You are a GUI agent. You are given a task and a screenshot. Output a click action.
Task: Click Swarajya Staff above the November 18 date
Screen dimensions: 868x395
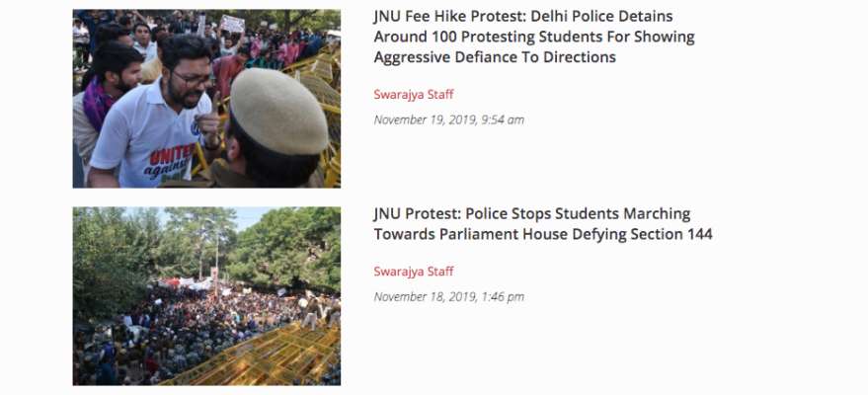tap(414, 272)
